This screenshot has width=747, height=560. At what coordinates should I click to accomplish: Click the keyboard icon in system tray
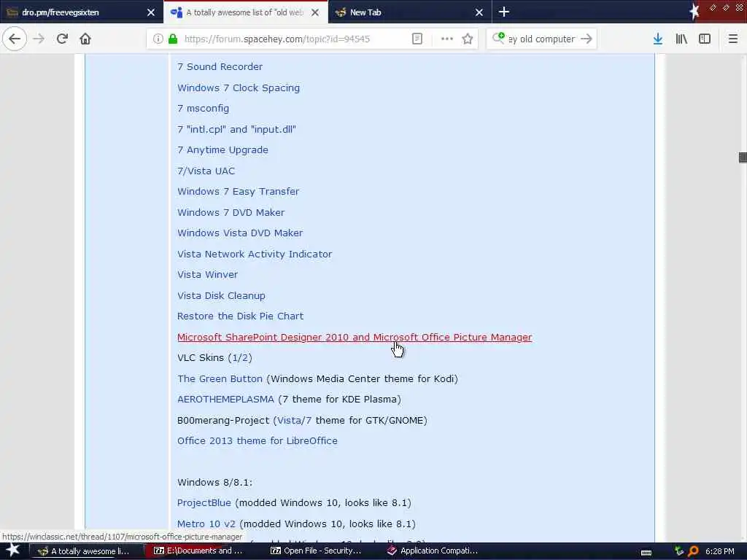[646, 553]
